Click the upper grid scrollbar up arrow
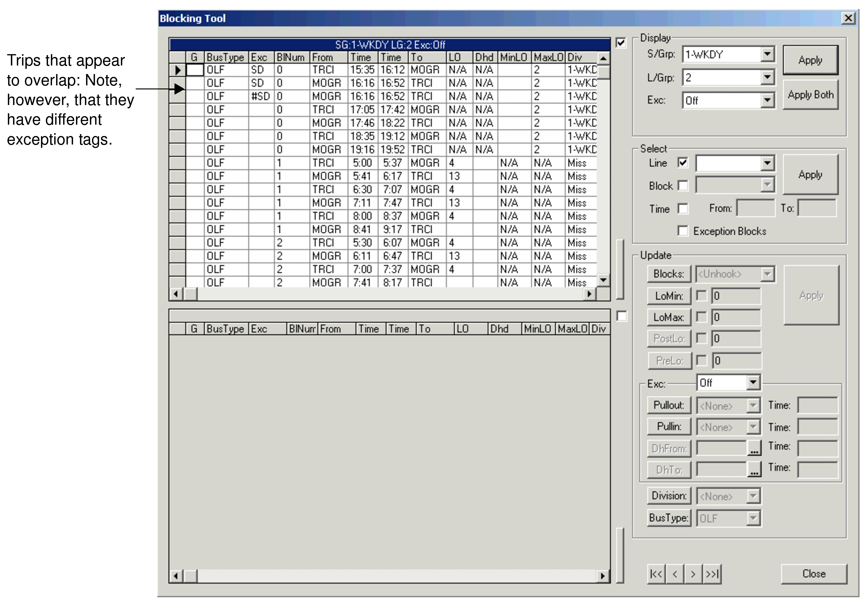This screenshot has width=868, height=601. pyautogui.click(x=603, y=59)
